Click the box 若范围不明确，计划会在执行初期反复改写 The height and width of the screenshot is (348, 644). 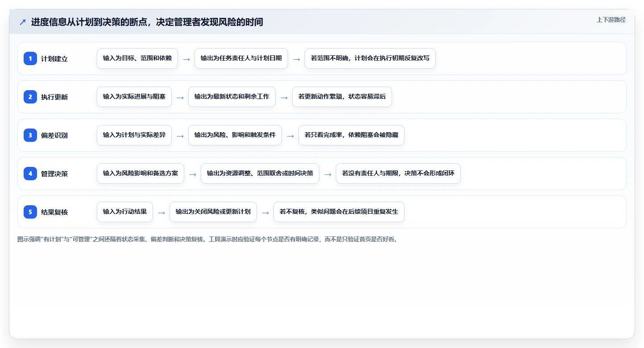pyautogui.click(x=370, y=58)
